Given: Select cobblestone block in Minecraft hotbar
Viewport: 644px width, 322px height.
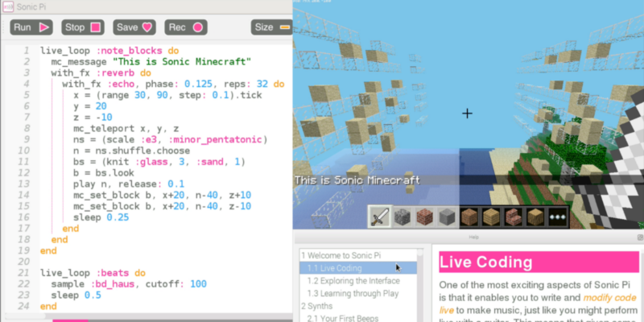Looking at the screenshot, I should (x=402, y=217).
